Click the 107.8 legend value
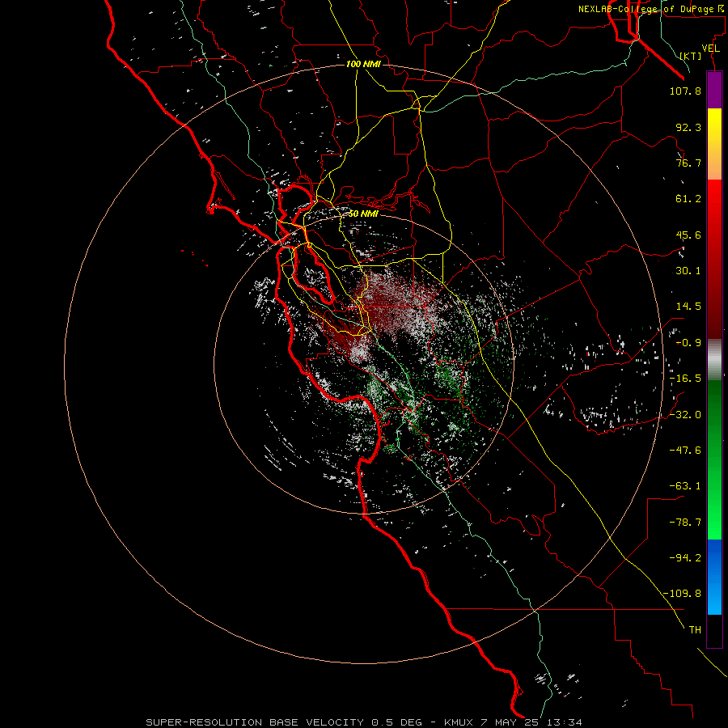Screen dimensions: 728x728 click(x=685, y=91)
